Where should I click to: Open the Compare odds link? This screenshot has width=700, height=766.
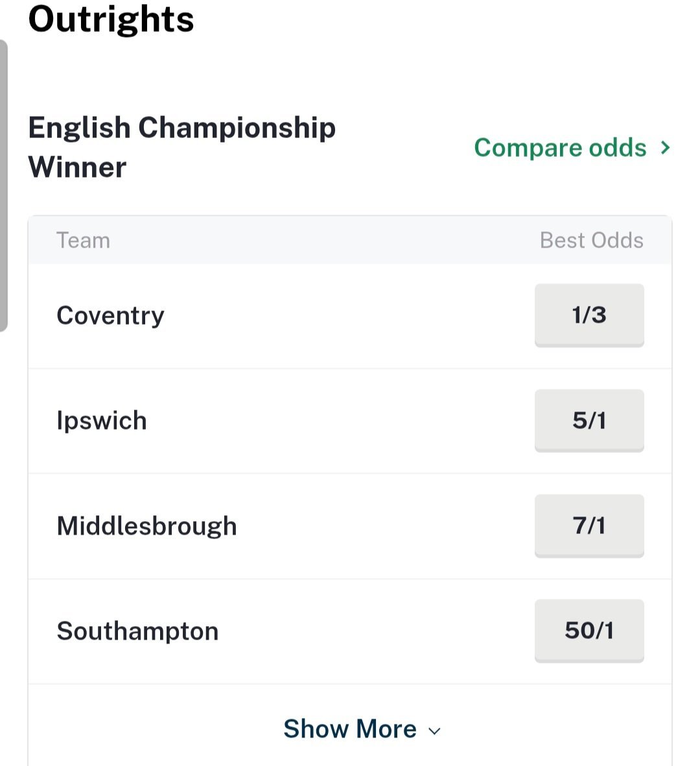point(560,148)
